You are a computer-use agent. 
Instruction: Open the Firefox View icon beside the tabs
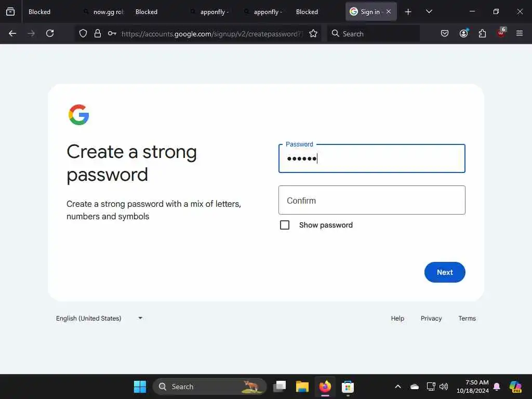[10, 12]
